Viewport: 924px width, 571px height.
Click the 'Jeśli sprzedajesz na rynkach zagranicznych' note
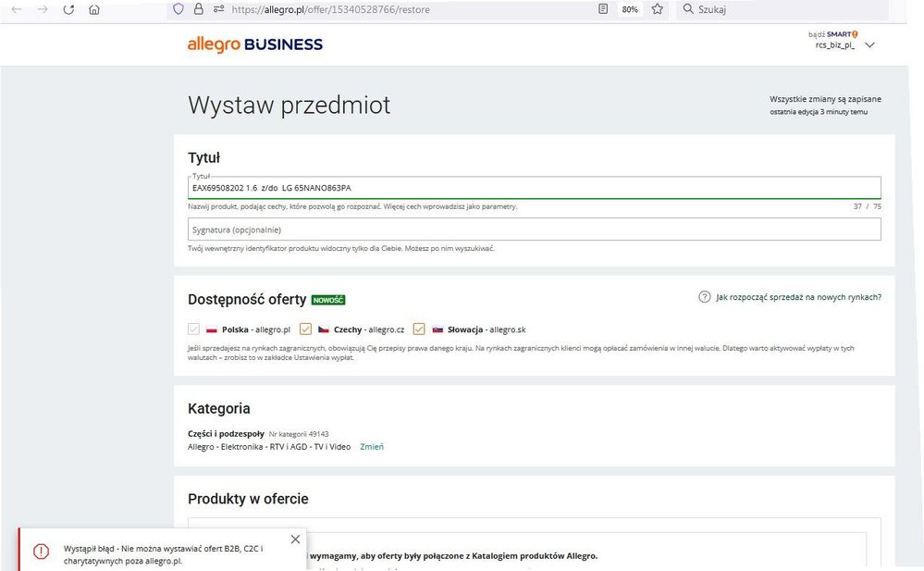pyautogui.click(x=521, y=353)
